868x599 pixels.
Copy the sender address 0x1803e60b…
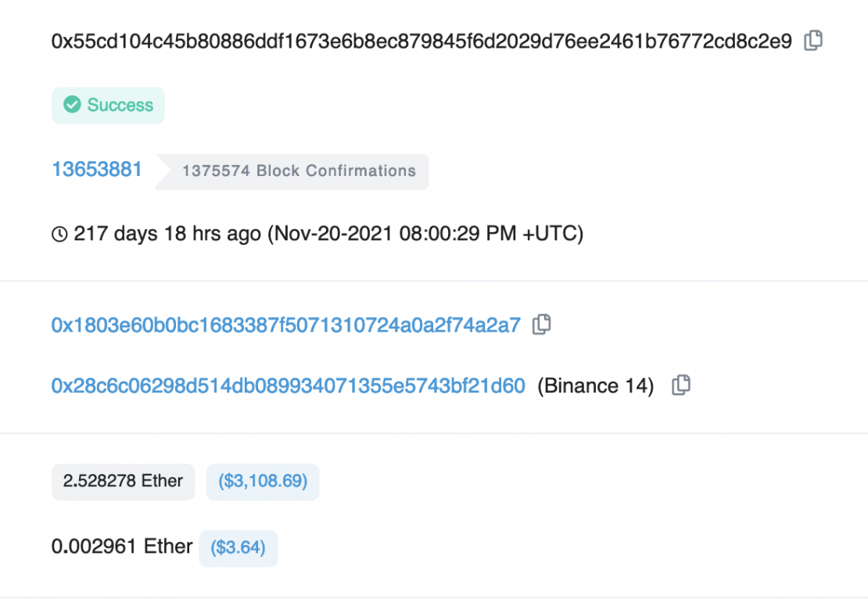(x=541, y=325)
